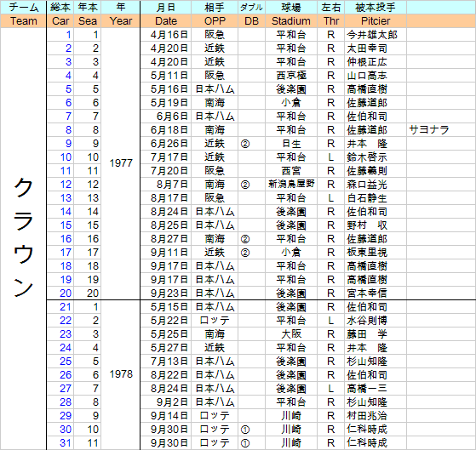Select pitcher 宮本幸信 cell
The image size is (476, 450).
(x=376, y=293)
